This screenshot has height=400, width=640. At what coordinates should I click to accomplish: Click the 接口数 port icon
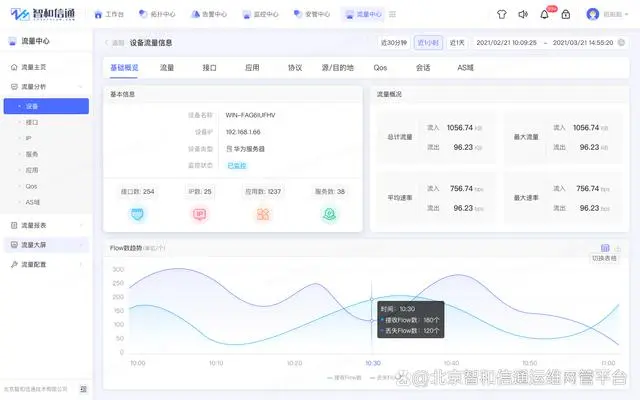pyautogui.click(x=137, y=214)
